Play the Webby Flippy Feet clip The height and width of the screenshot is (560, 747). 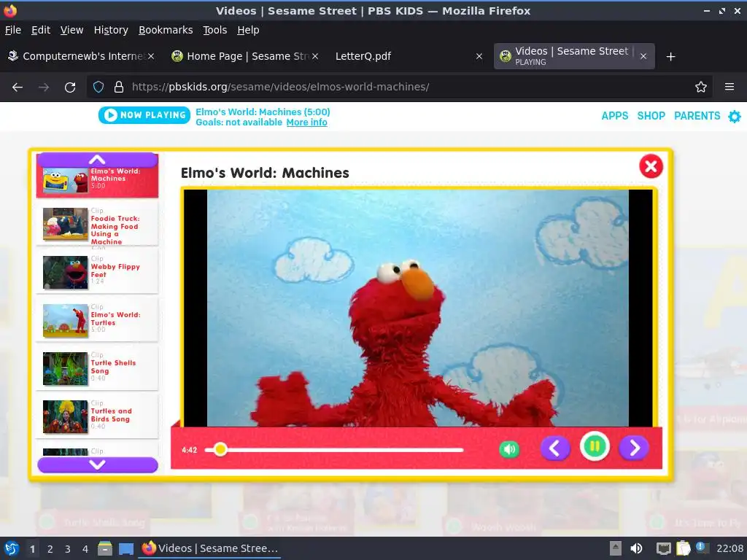97,273
